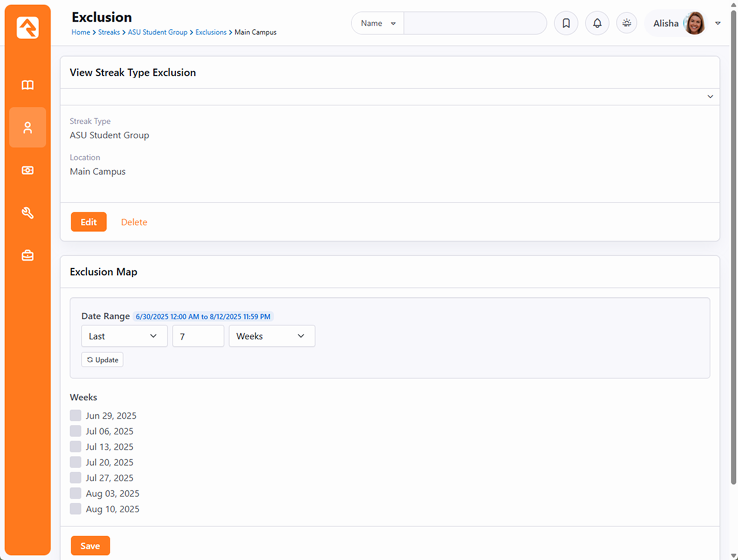
Task: Open the Weeks unit dropdown
Action: click(x=272, y=336)
